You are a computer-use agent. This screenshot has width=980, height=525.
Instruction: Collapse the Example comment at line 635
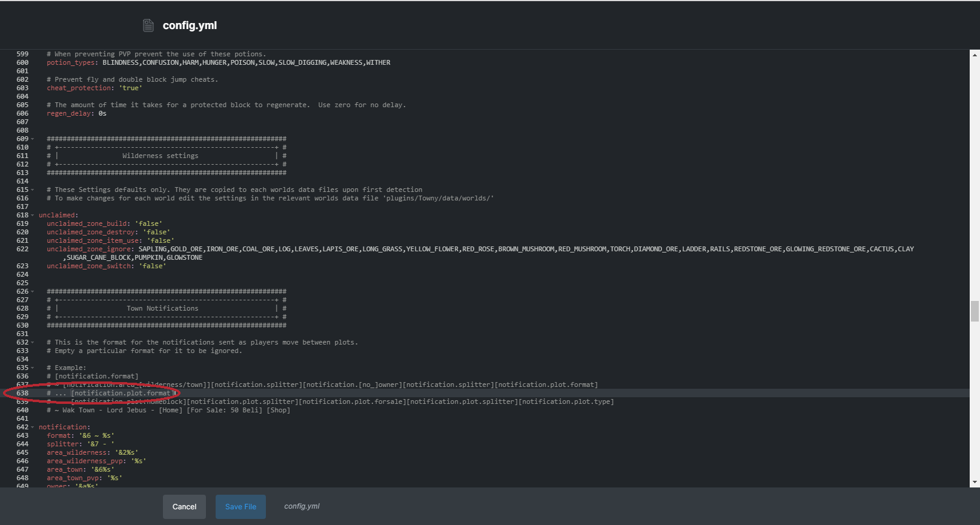[x=33, y=368]
